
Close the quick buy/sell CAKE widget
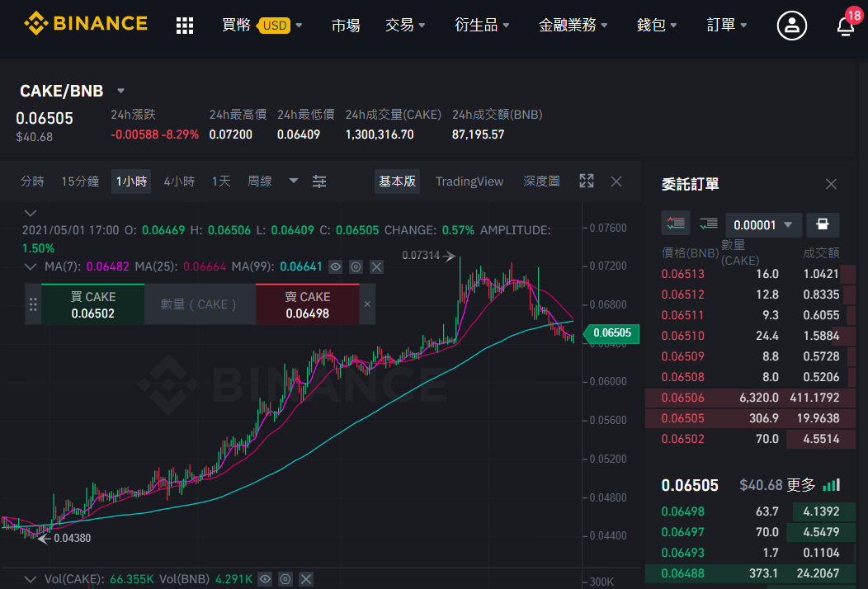(x=367, y=304)
